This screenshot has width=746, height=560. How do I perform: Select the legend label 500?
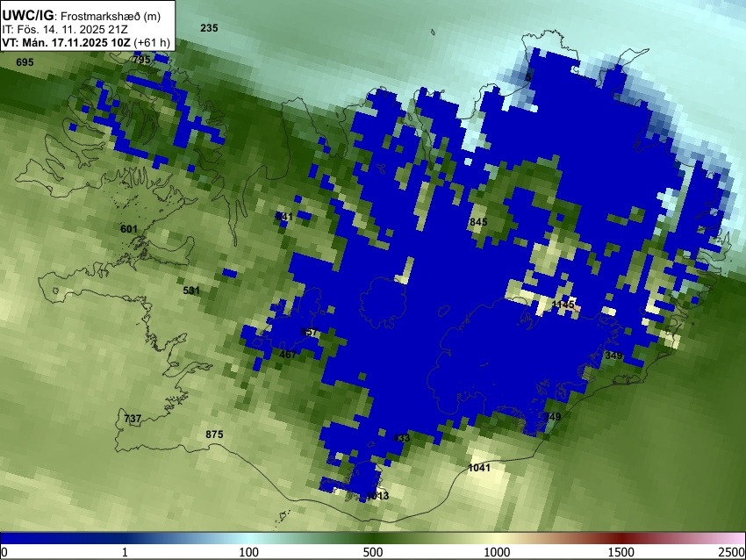373,552
